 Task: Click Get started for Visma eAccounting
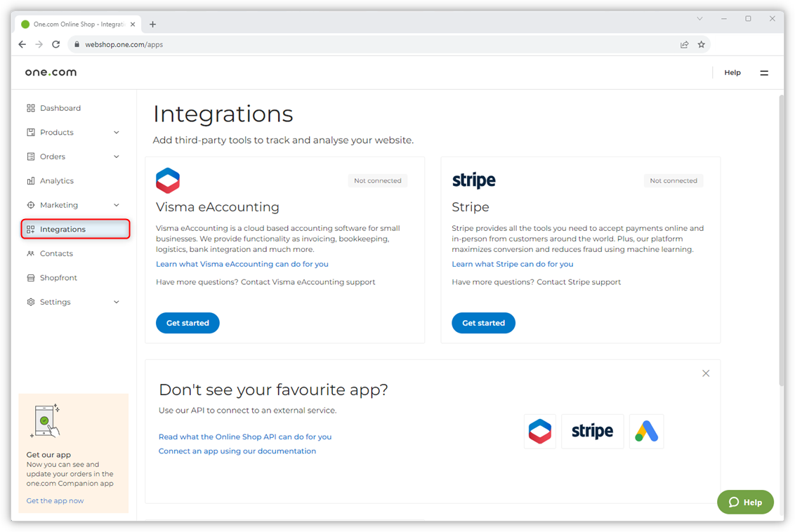(188, 323)
